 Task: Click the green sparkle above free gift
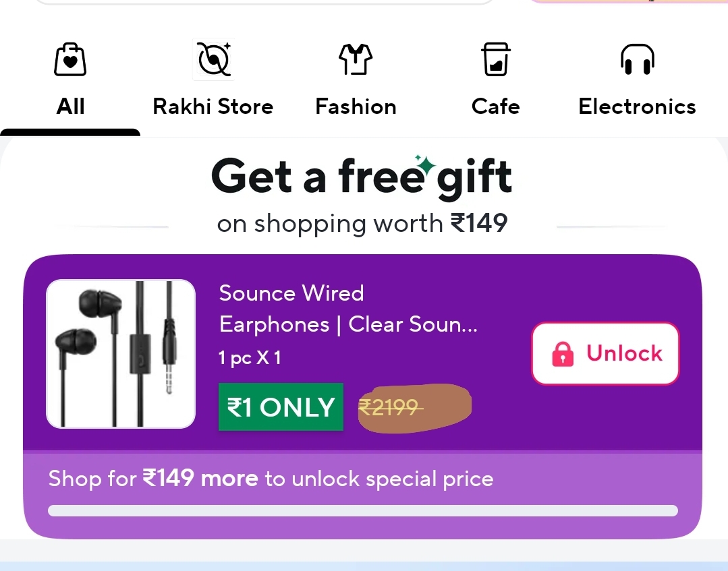[425, 164]
